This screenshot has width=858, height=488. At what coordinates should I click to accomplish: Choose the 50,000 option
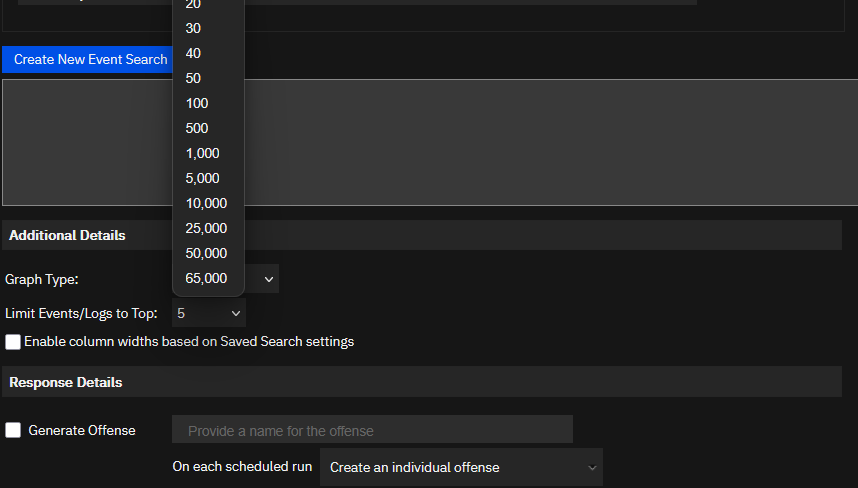pos(208,253)
